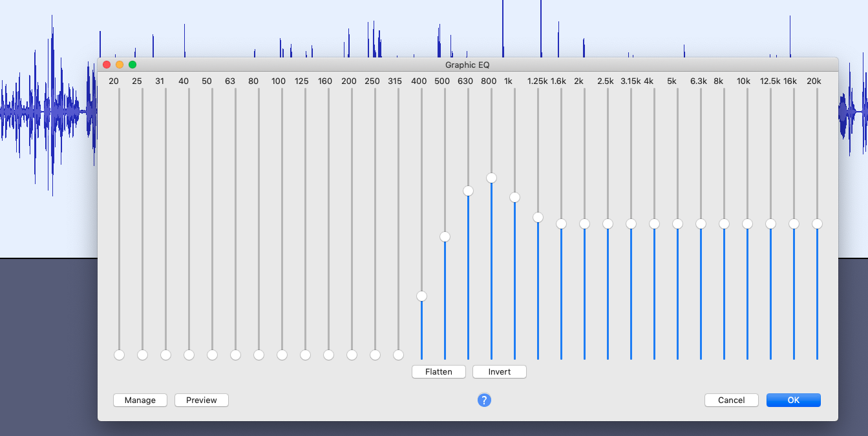Viewport: 868px width, 436px height.
Task: Click the Flatten button
Action: click(439, 372)
